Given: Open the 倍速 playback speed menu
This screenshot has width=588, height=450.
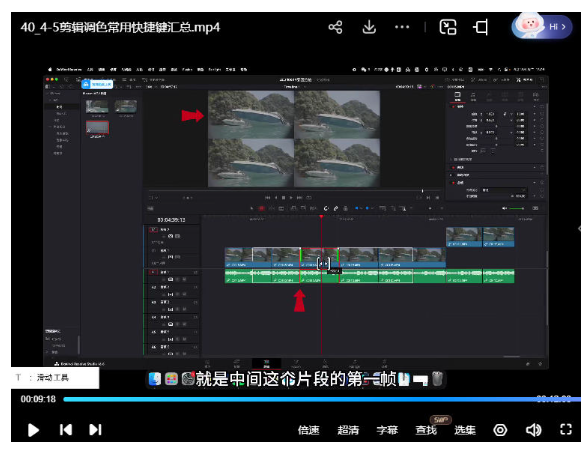Looking at the screenshot, I should tap(308, 430).
